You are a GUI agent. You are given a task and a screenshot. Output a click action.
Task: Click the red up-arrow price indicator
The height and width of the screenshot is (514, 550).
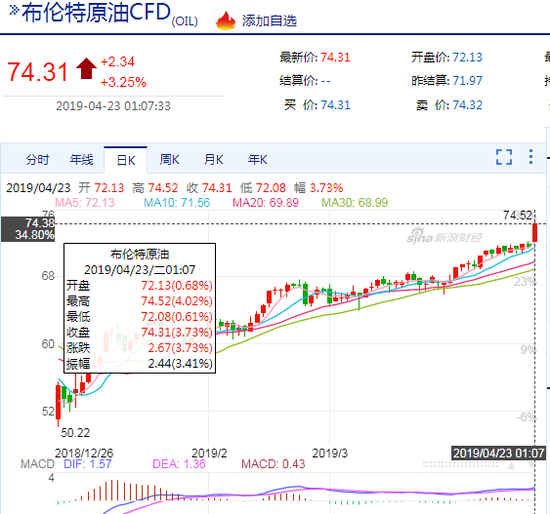pyautogui.click(x=86, y=68)
